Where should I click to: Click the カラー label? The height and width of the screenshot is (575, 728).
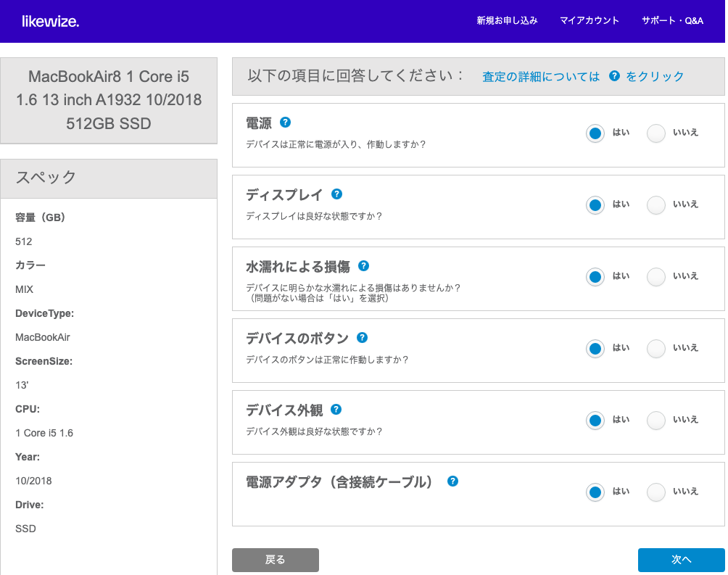pyautogui.click(x=30, y=265)
